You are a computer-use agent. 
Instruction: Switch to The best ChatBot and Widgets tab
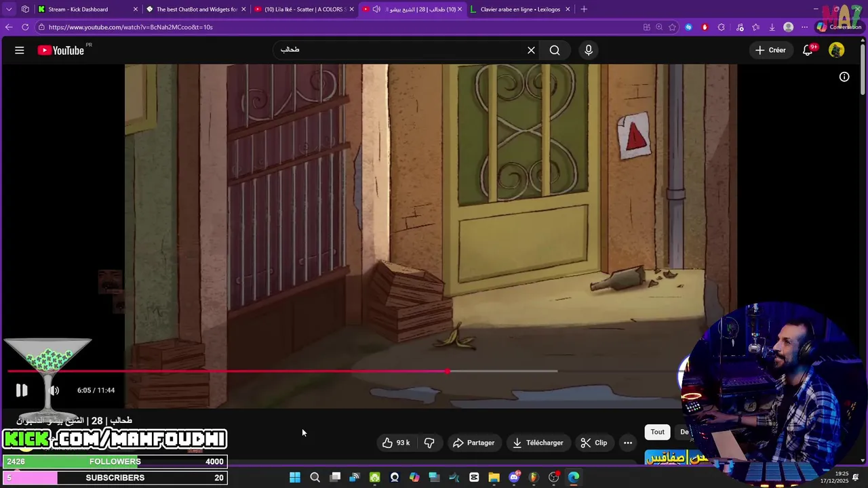click(x=197, y=9)
